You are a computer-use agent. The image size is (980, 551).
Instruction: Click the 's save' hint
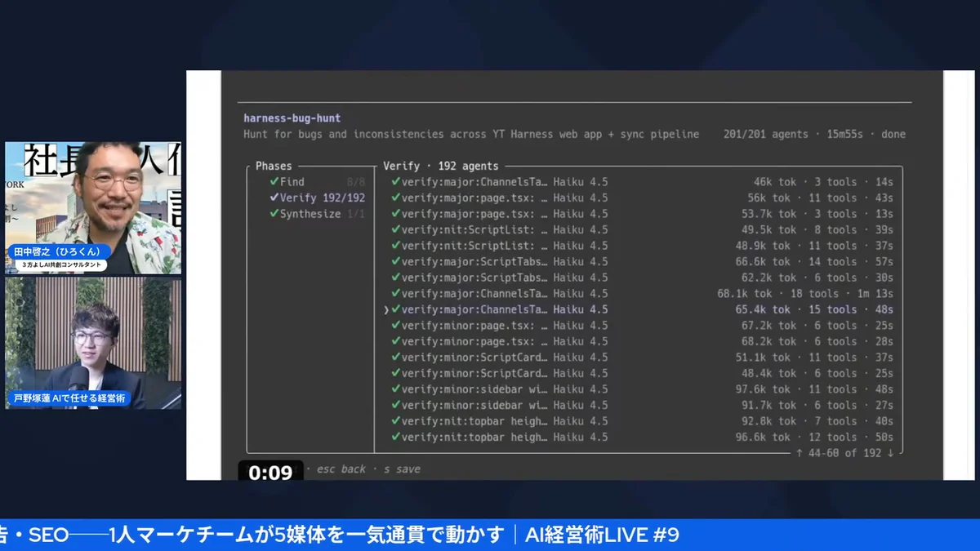click(403, 469)
